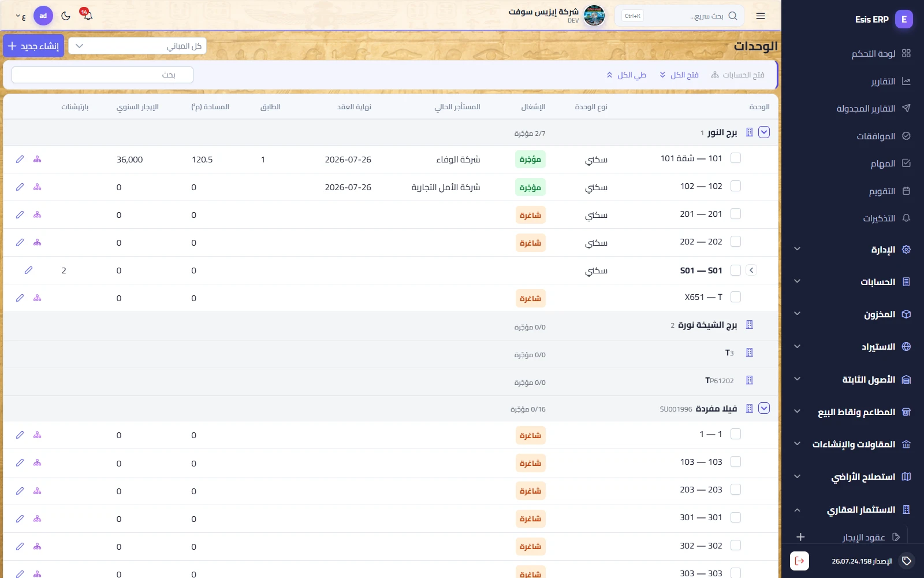Expand الإدارة sidebar section
This screenshot has width=924, height=578.
(852, 250)
